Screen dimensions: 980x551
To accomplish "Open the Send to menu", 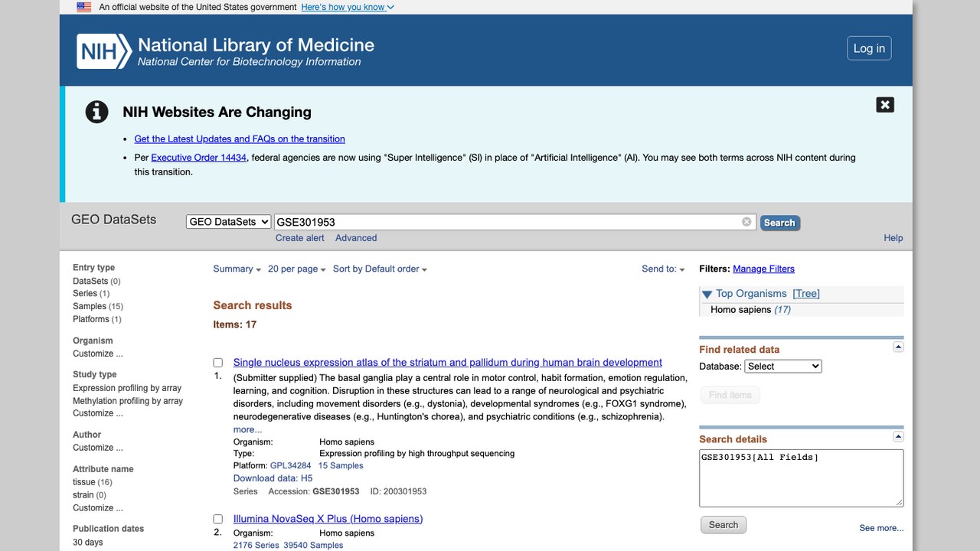I will pyautogui.click(x=664, y=269).
